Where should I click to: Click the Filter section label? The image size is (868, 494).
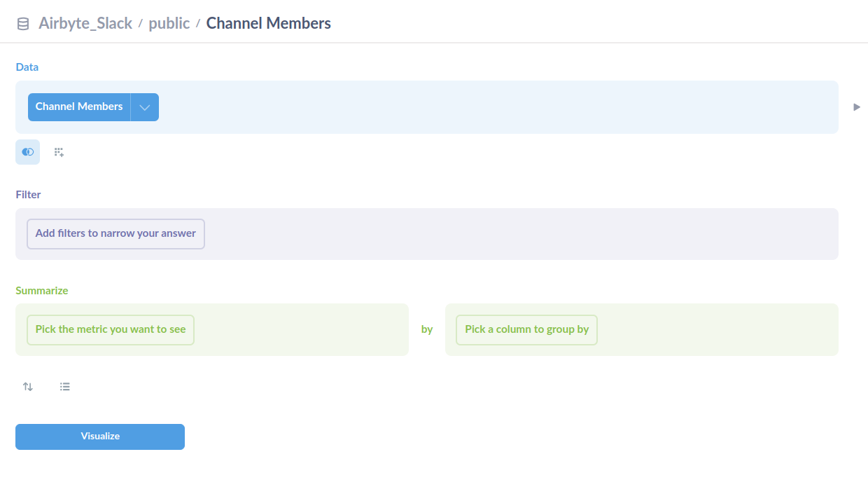(x=28, y=195)
